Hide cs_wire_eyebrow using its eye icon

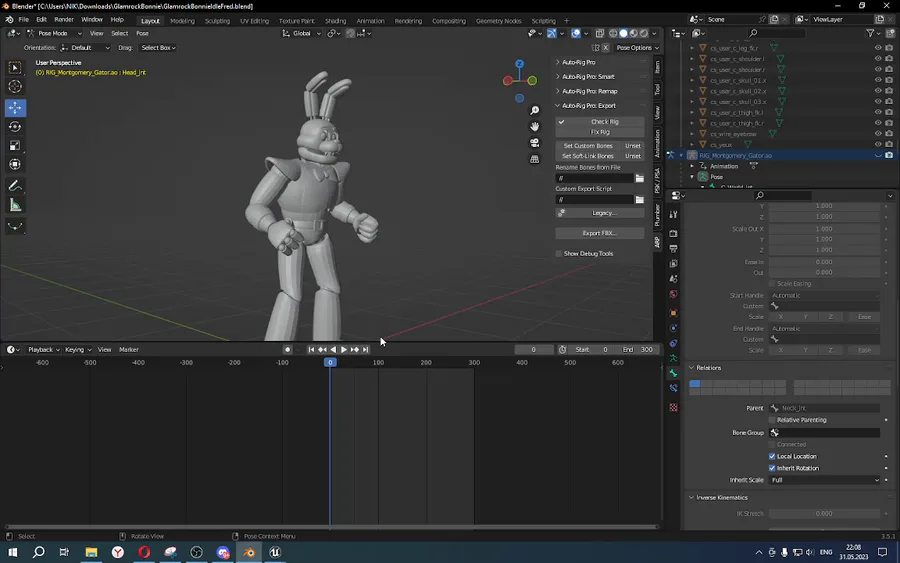pos(878,134)
